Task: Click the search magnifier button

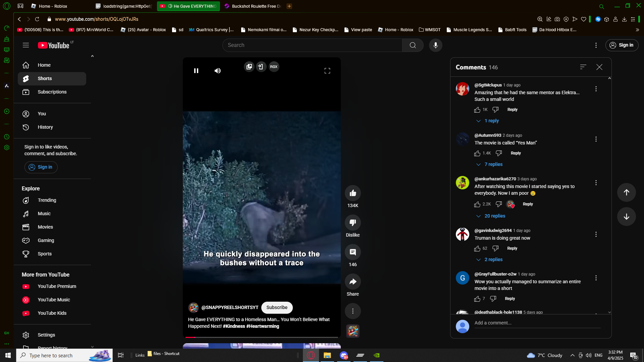Action: [x=413, y=45]
